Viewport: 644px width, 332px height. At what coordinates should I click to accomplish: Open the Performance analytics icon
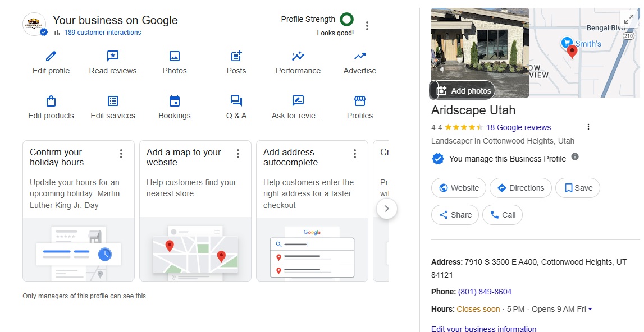pos(298,57)
